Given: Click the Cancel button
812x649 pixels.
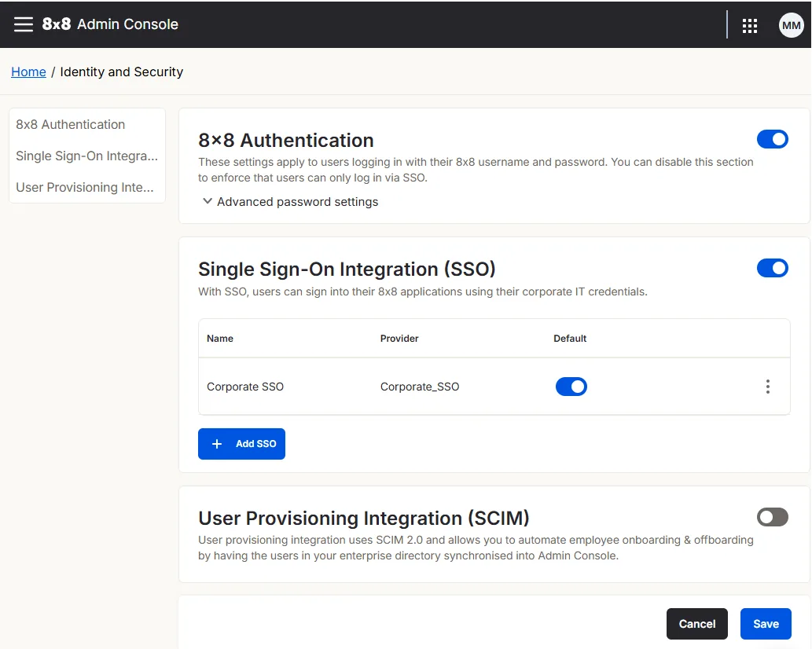Looking at the screenshot, I should tap(696, 624).
